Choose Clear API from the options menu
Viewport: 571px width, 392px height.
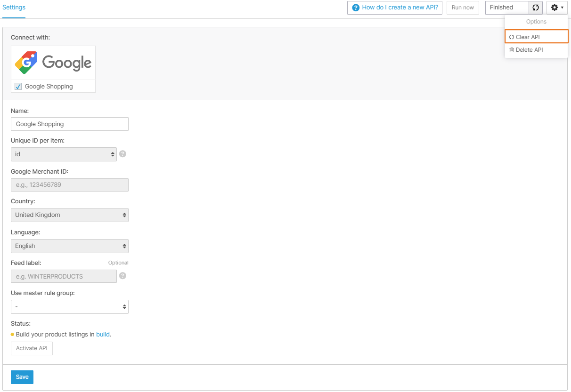(x=536, y=37)
